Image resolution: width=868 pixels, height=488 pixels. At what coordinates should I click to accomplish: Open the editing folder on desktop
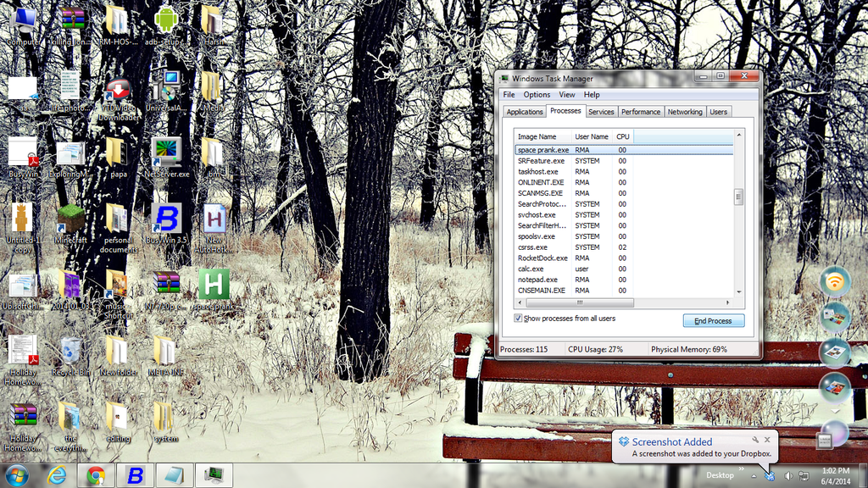click(x=118, y=422)
